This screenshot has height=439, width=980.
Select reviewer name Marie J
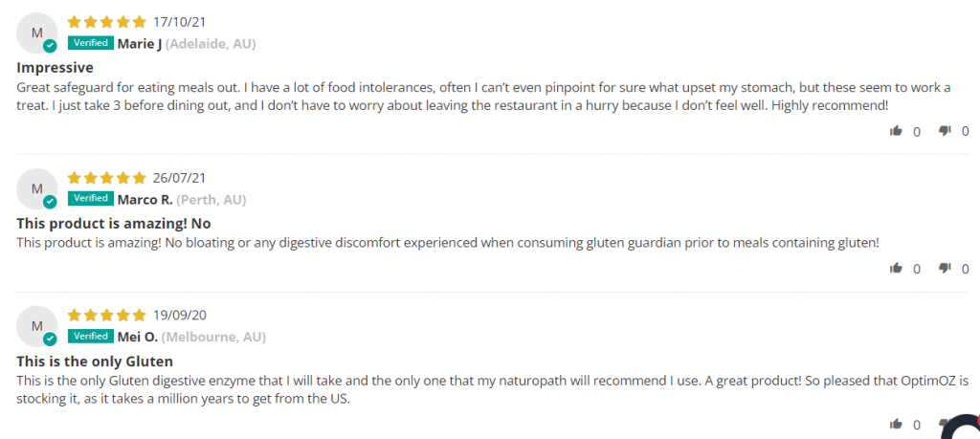tap(140, 44)
